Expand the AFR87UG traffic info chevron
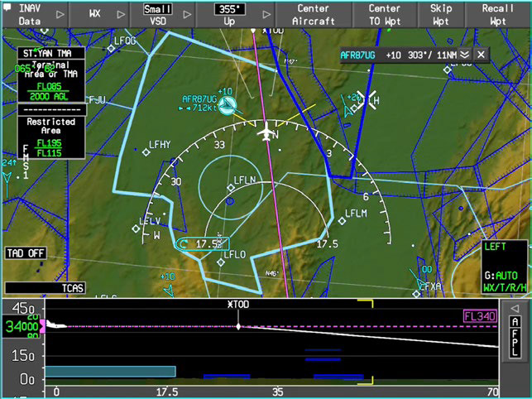 [x=464, y=55]
